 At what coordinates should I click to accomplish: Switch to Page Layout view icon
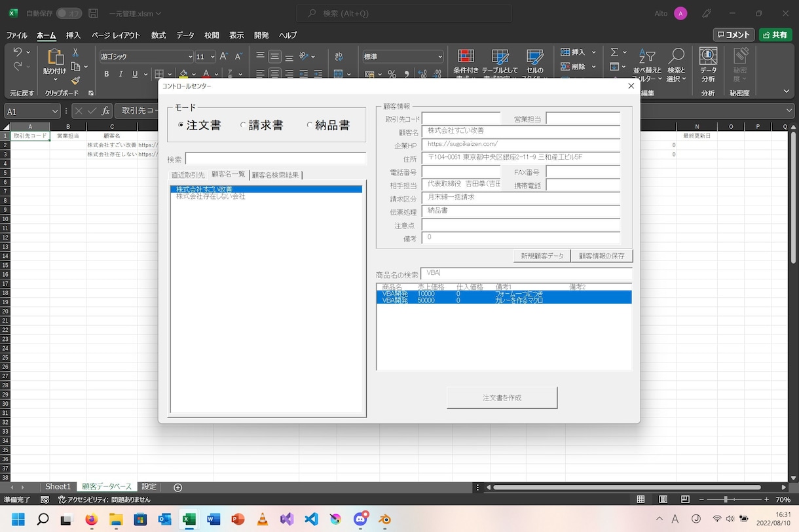(663, 499)
